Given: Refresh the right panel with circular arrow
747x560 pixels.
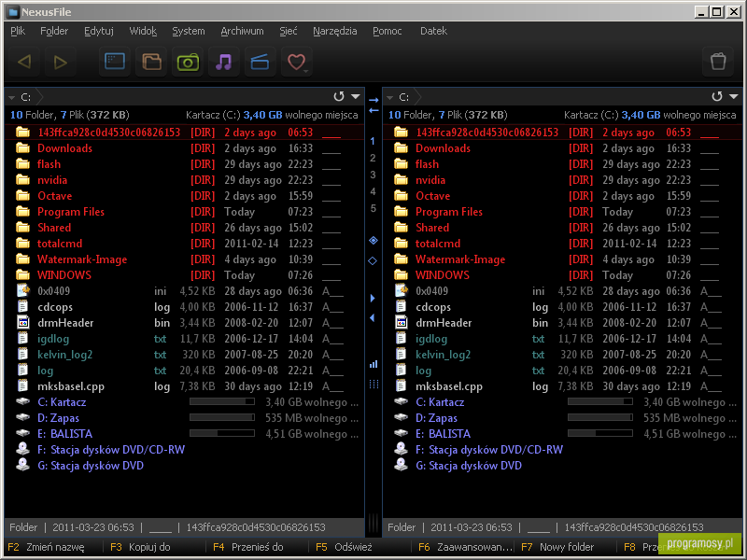Looking at the screenshot, I should [x=717, y=97].
